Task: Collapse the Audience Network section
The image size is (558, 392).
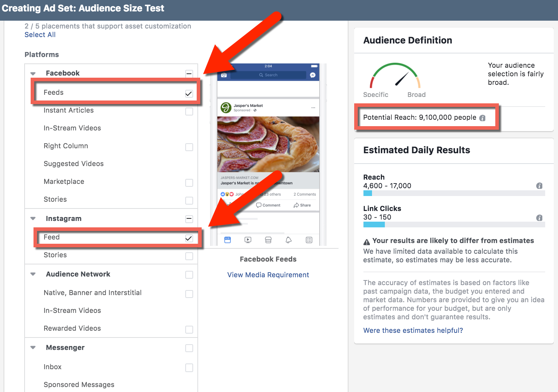Action: coord(33,274)
